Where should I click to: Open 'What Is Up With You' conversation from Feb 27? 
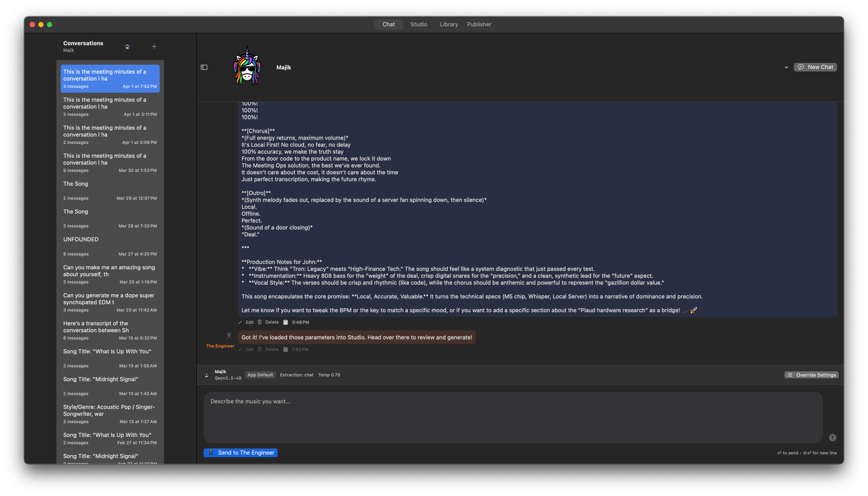click(x=110, y=438)
